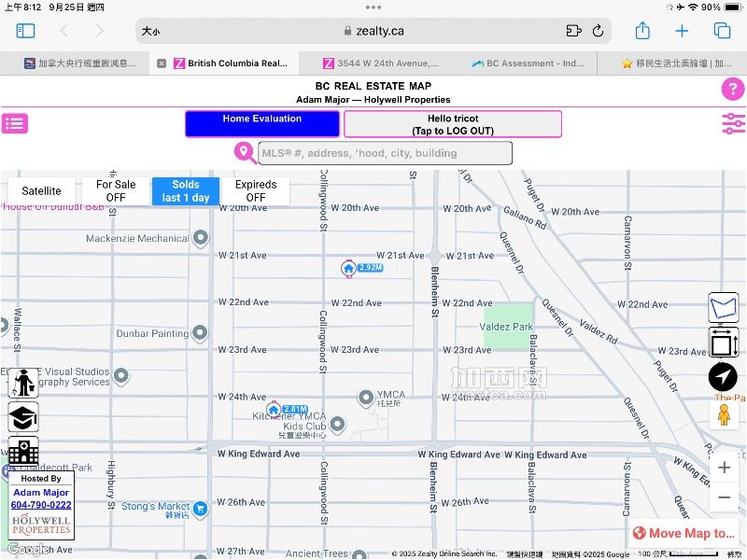Open the pink help question icon
Screen dimensions: 747x560
click(733, 89)
